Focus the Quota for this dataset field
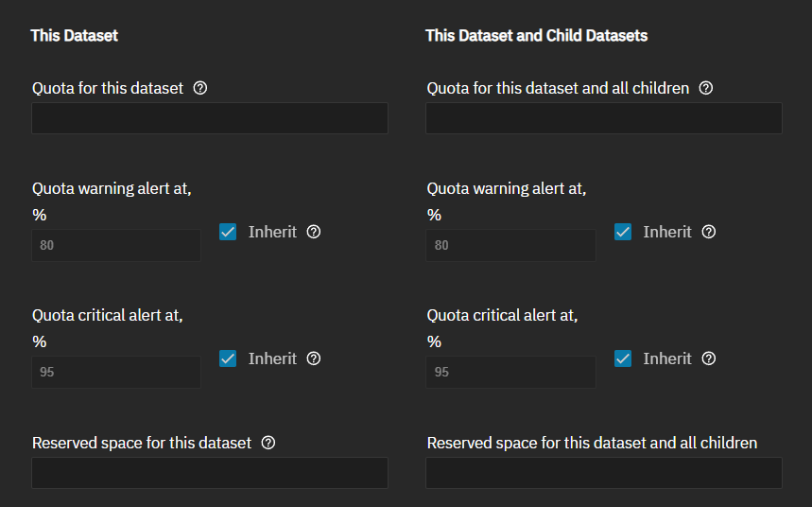Viewport: 812px width, 507px height. [210, 118]
